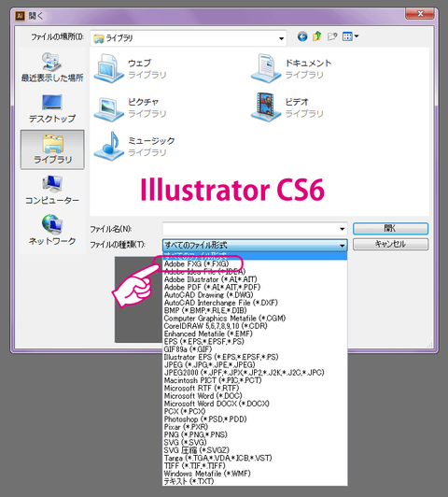Select PNG (*.PNG,*.PNS)
This screenshot has height=497, width=448.
coord(255,434)
